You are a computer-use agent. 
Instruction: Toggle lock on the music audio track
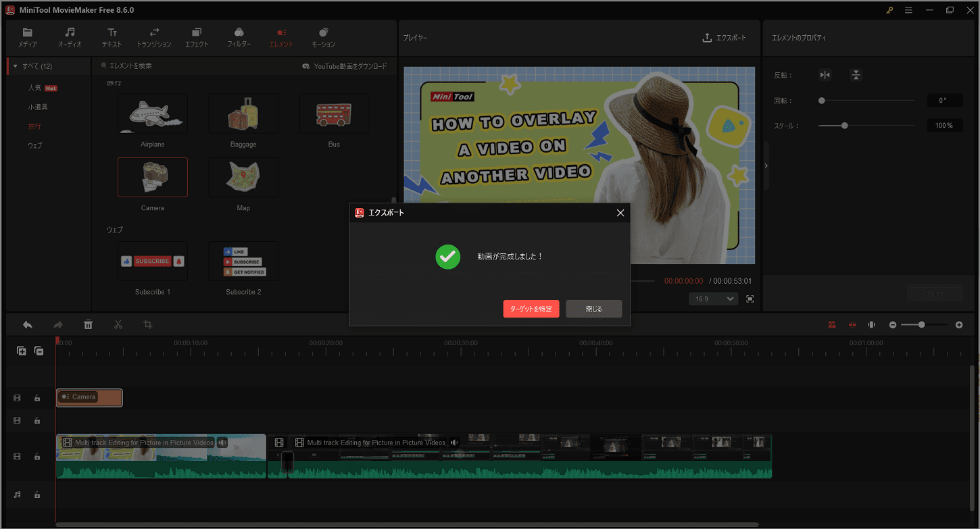point(37,495)
